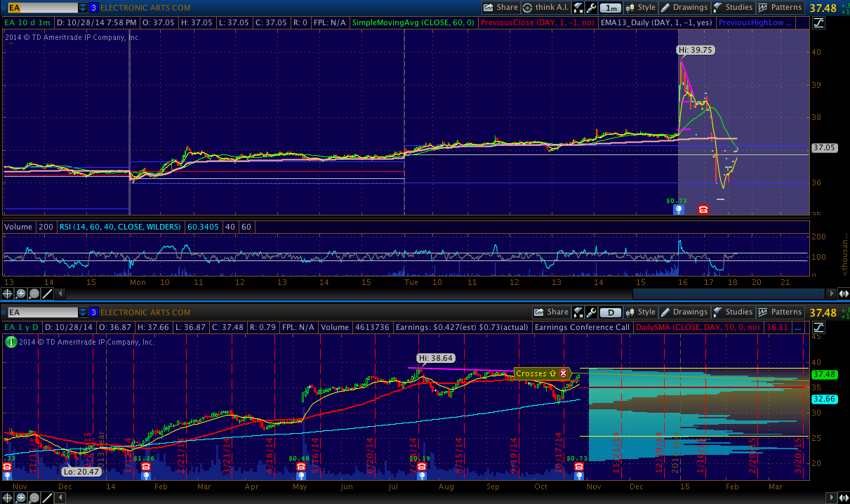The width and height of the screenshot is (850, 504).
Task: Toggle lower chart price axis scale button
Action: 818,328
